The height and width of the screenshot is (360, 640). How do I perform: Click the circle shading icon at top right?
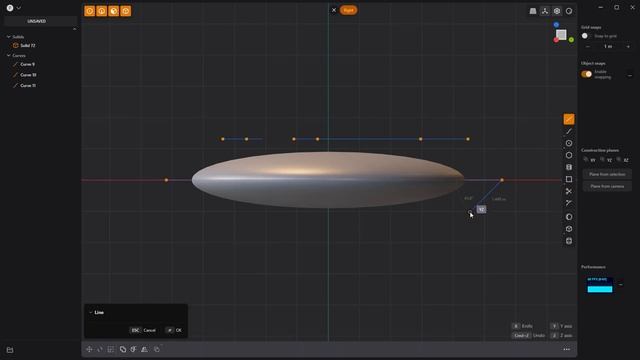pos(569,11)
